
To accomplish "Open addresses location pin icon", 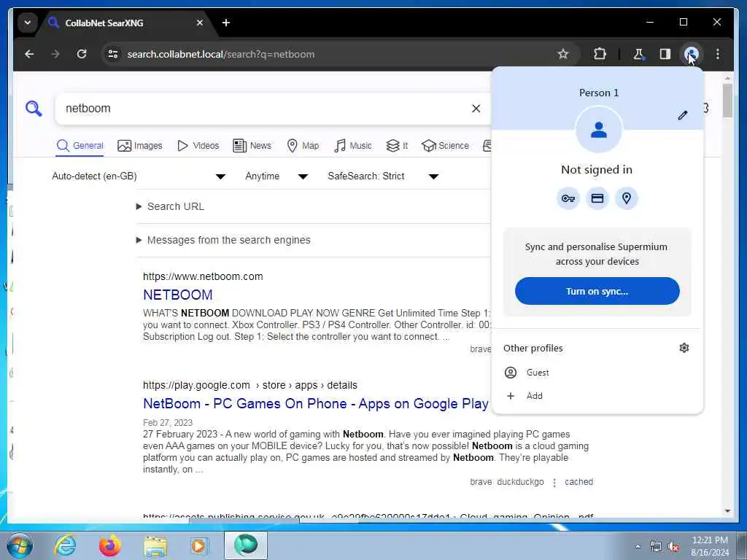I will [627, 198].
